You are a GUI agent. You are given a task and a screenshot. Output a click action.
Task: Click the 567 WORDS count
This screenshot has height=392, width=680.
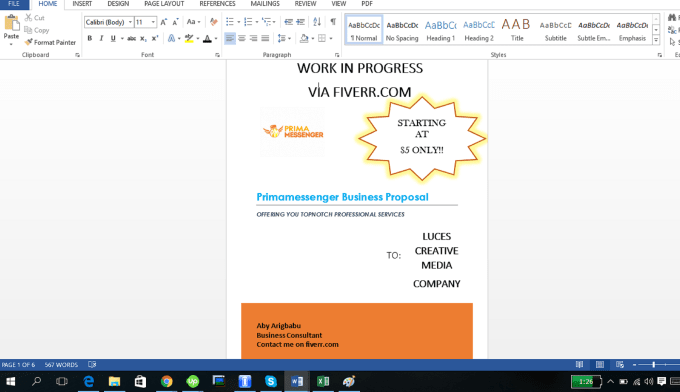61,365
